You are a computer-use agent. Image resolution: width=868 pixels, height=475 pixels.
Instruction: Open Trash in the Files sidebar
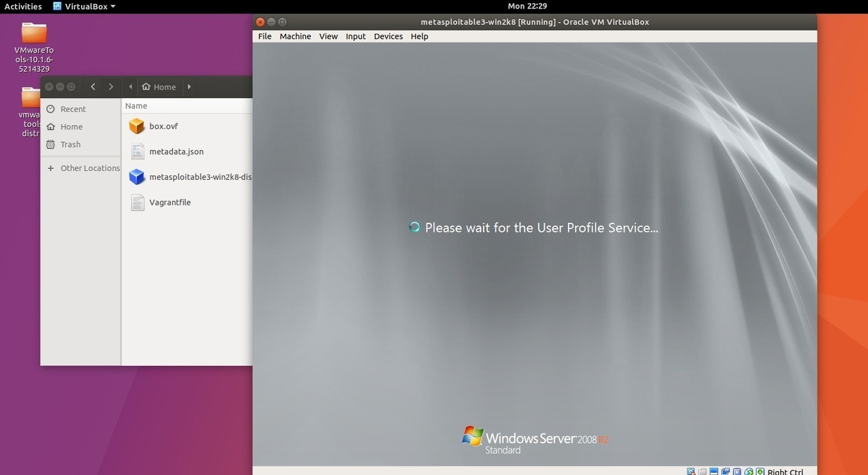[x=81, y=144]
